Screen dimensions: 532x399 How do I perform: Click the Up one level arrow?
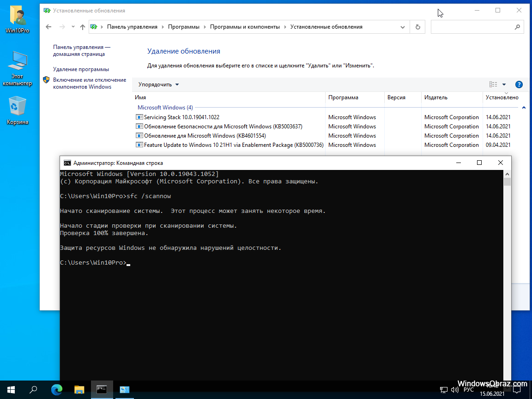click(83, 27)
